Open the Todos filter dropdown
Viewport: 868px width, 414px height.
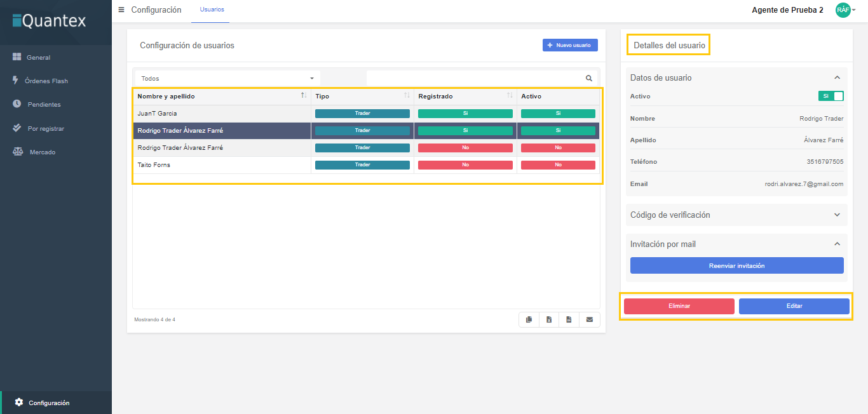(x=227, y=78)
